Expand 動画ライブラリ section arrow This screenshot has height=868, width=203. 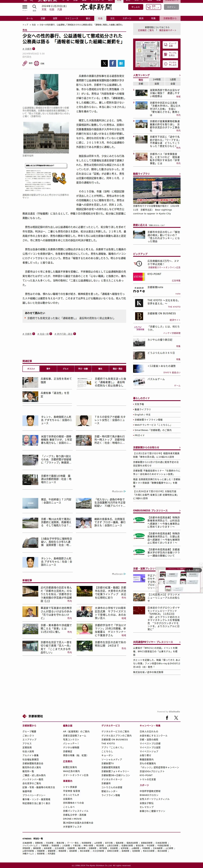179,174
